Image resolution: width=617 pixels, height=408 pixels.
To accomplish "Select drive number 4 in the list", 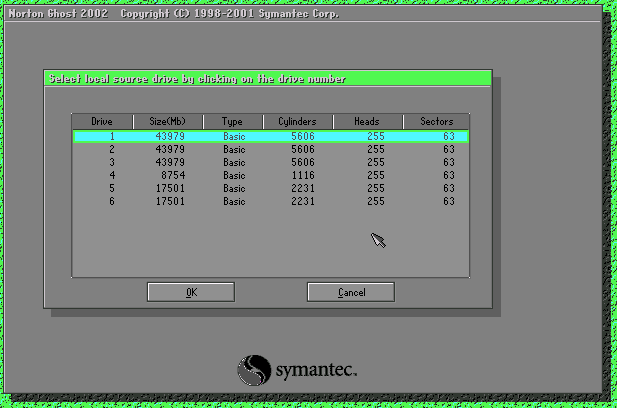I will click(271, 175).
